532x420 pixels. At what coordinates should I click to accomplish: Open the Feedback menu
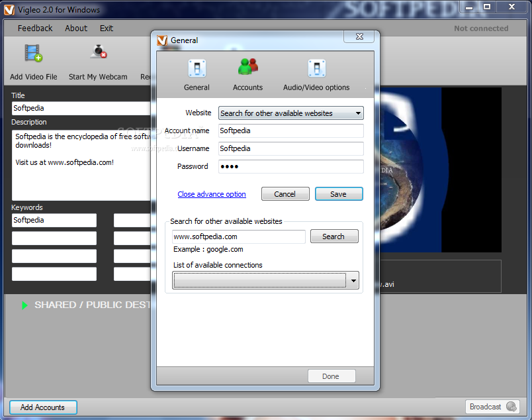point(35,28)
